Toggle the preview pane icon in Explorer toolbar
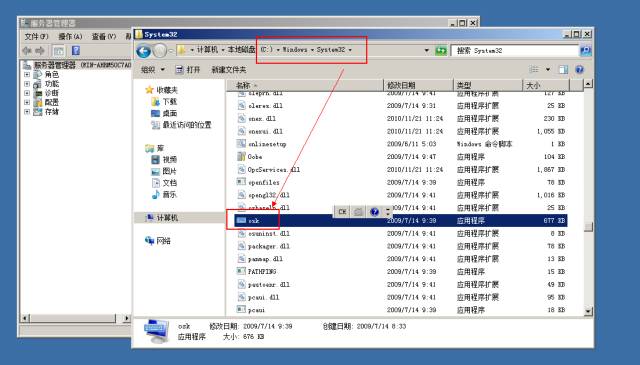The image size is (640, 365). click(x=563, y=70)
